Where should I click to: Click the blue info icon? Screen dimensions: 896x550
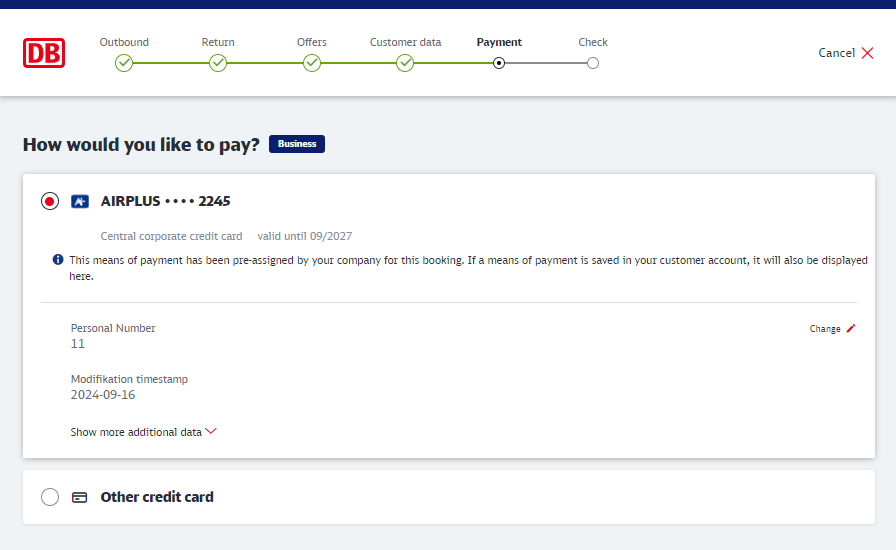(58, 260)
